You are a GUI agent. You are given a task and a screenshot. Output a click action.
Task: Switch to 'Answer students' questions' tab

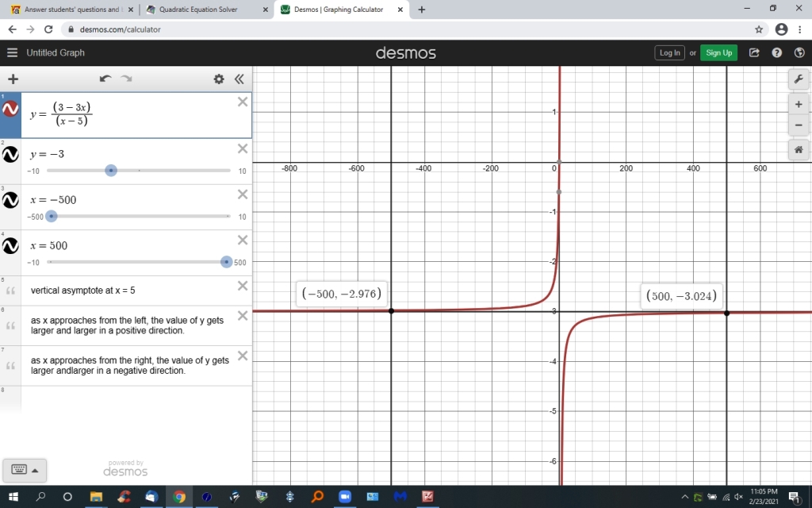(x=71, y=10)
